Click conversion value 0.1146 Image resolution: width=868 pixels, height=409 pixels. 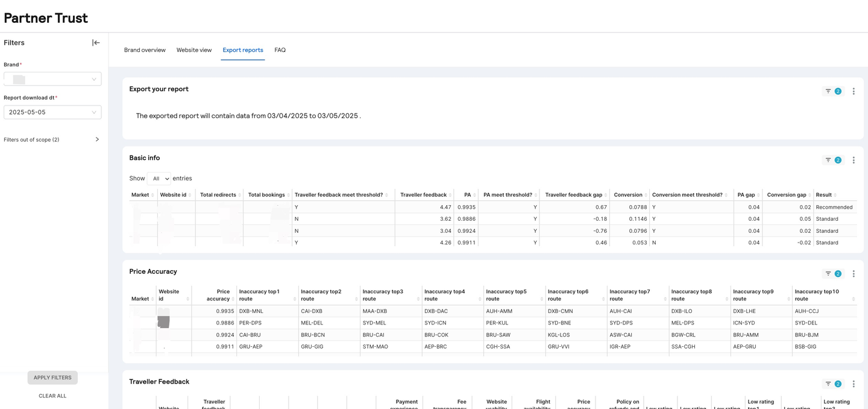637,219
